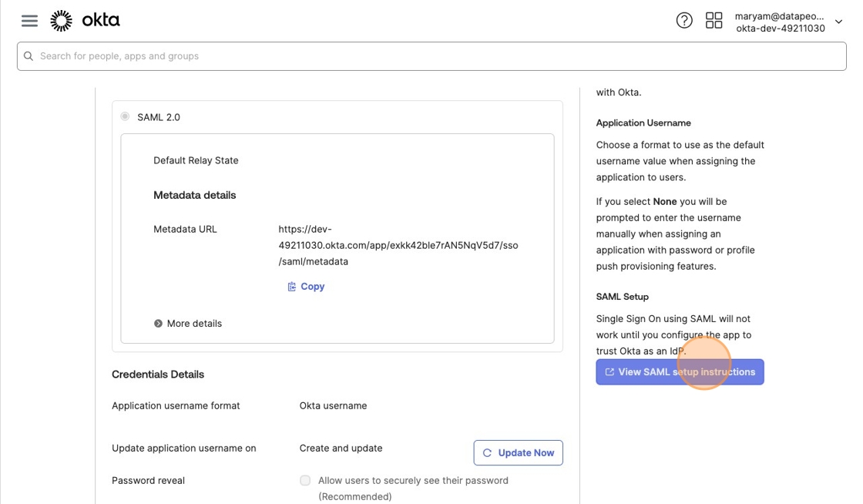The width and height of the screenshot is (863, 504).
Task: Open the help question mark icon
Action: [x=684, y=21]
